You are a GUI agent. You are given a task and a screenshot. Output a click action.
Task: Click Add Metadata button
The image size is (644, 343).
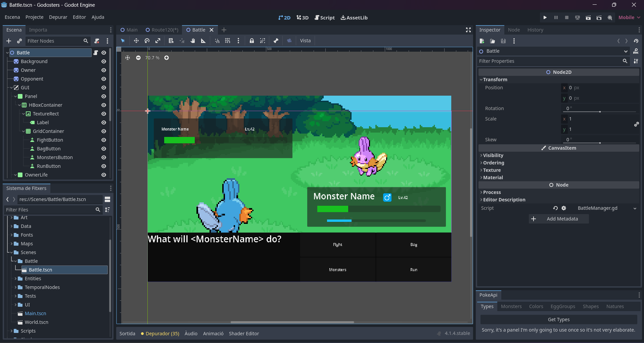tap(559, 219)
